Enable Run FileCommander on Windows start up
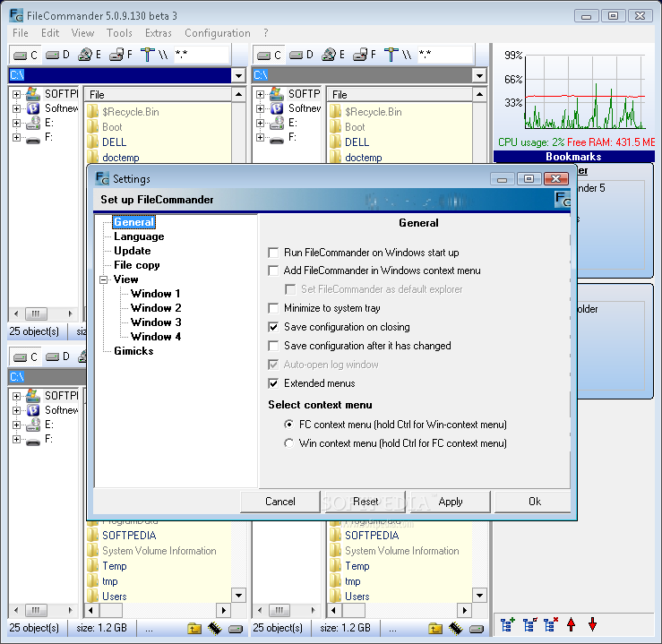 click(x=273, y=253)
